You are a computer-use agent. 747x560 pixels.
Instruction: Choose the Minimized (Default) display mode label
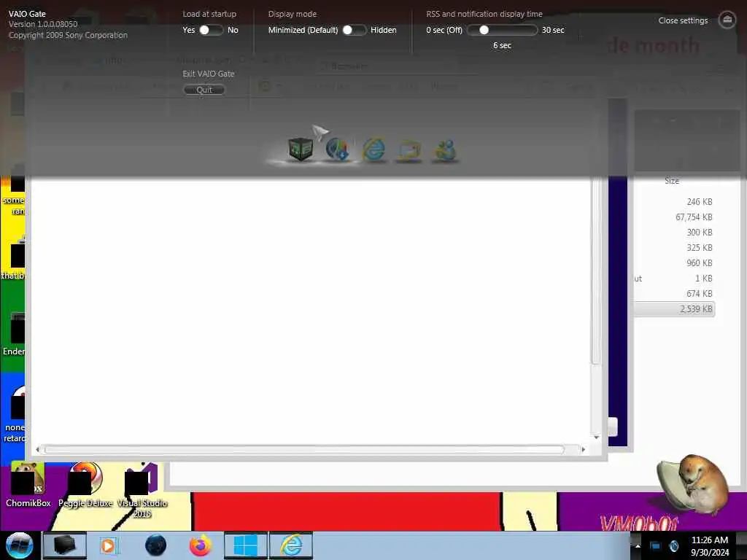[303, 30]
